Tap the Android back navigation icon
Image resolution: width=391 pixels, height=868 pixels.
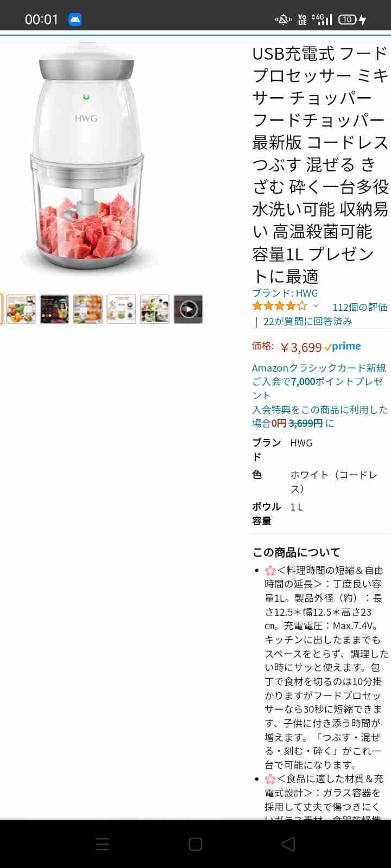[288, 844]
